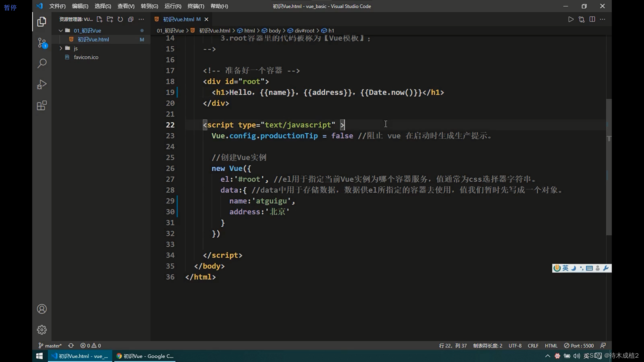The height and width of the screenshot is (362, 644).
Task: Open changes compare icon in editor toolbar
Action: pyautogui.click(x=582, y=19)
